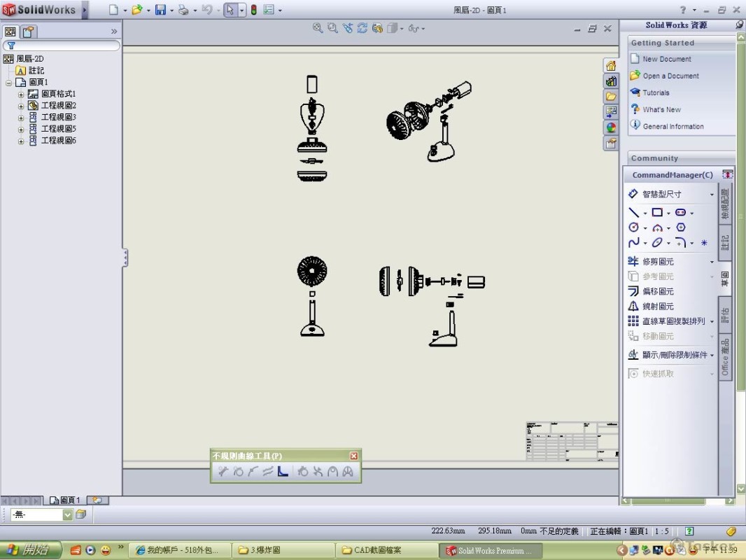Switch to the 圖頁1 sheet tab at the bottom
The image size is (746, 560).
[x=65, y=500]
